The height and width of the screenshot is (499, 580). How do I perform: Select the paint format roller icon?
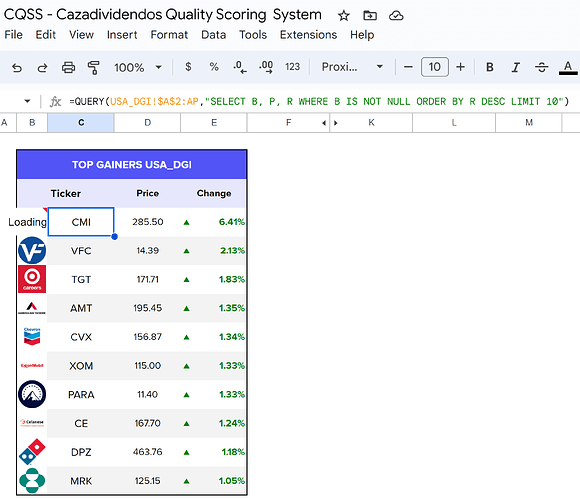click(94, 68)
